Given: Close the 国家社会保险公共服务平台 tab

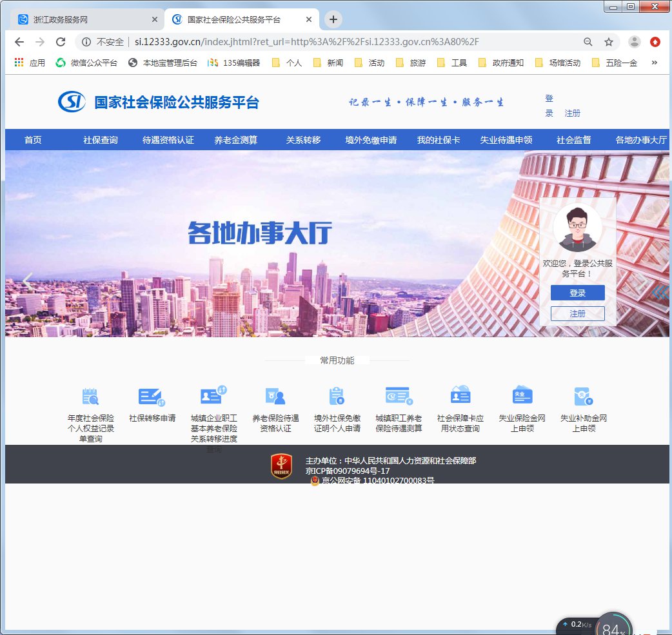Looking at the screenshot, I should click(x=308, y=20).
